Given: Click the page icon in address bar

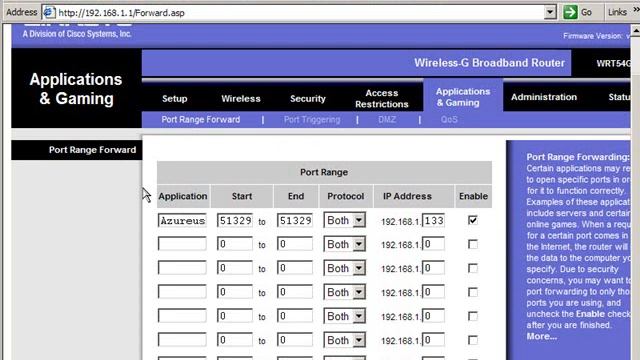Looking at the screenshot, I should (49, 12).
